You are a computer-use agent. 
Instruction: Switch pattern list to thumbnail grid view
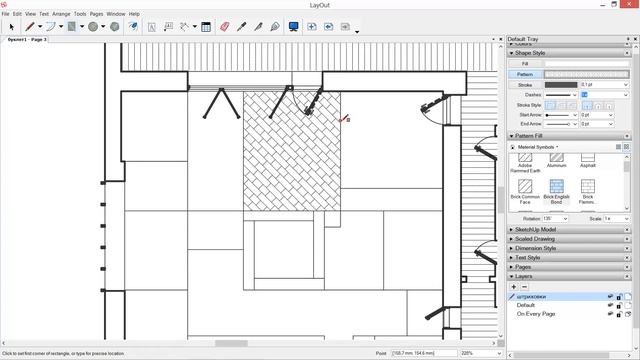tap(626, 147)
